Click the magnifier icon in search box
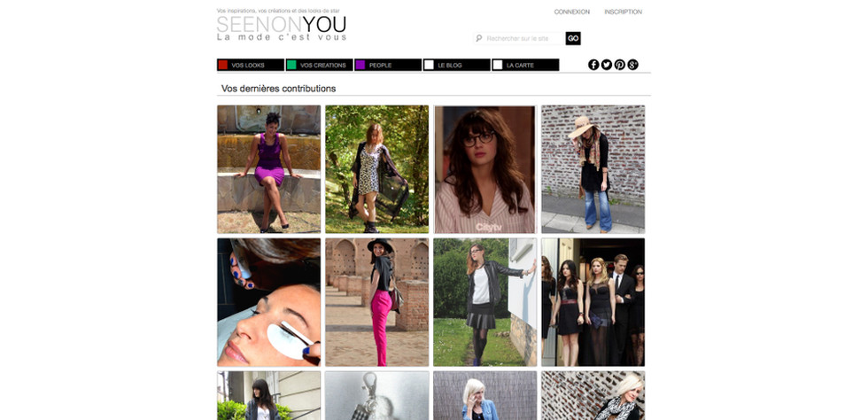This screenshot has height=420, width=868. point(479,38)
